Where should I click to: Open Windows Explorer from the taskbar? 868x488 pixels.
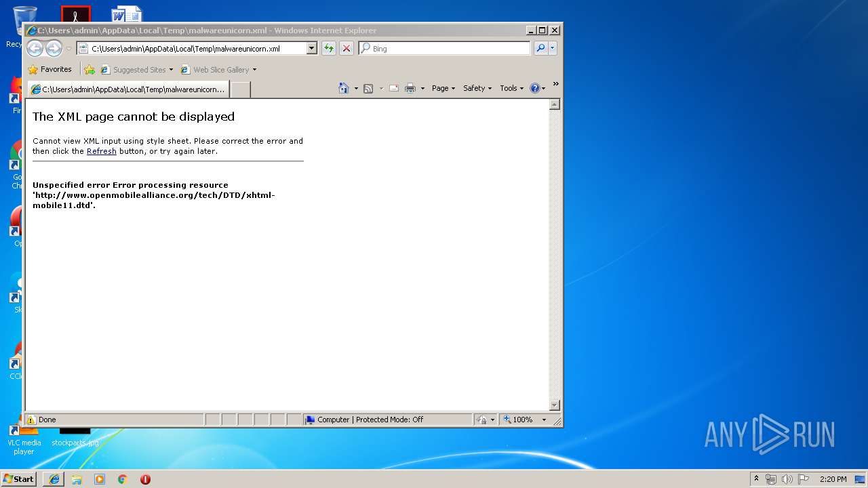[x=77, y=479]
